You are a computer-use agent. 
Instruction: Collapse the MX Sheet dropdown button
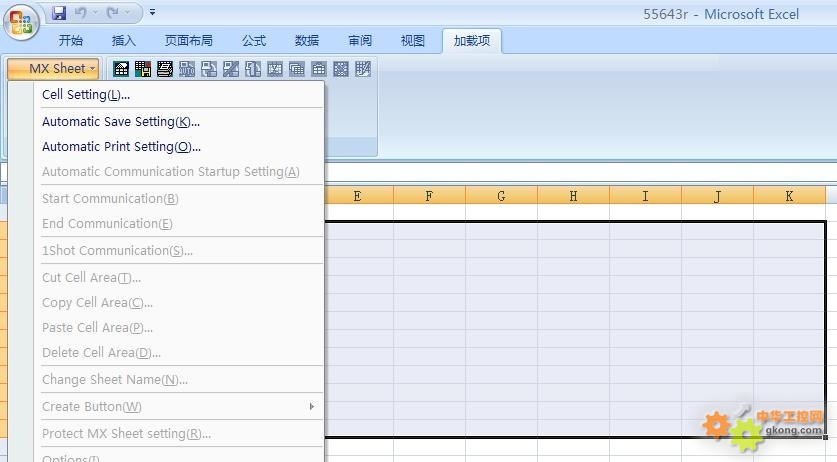53,68
